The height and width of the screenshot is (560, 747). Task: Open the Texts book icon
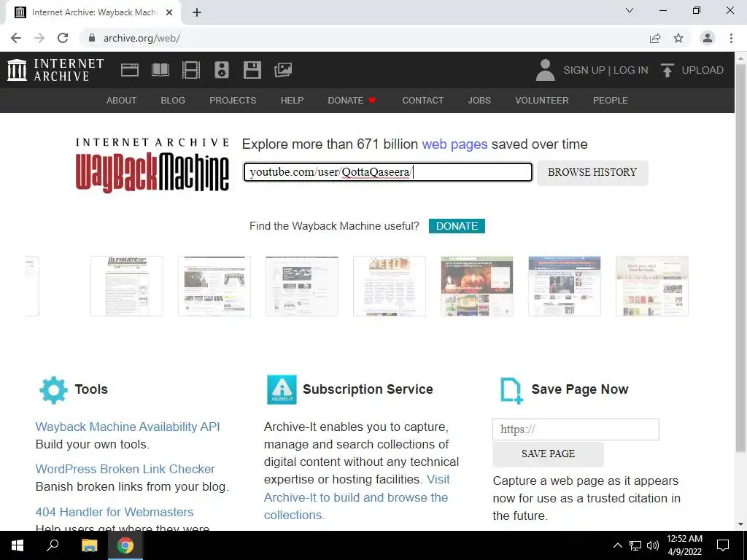(160, 70)
